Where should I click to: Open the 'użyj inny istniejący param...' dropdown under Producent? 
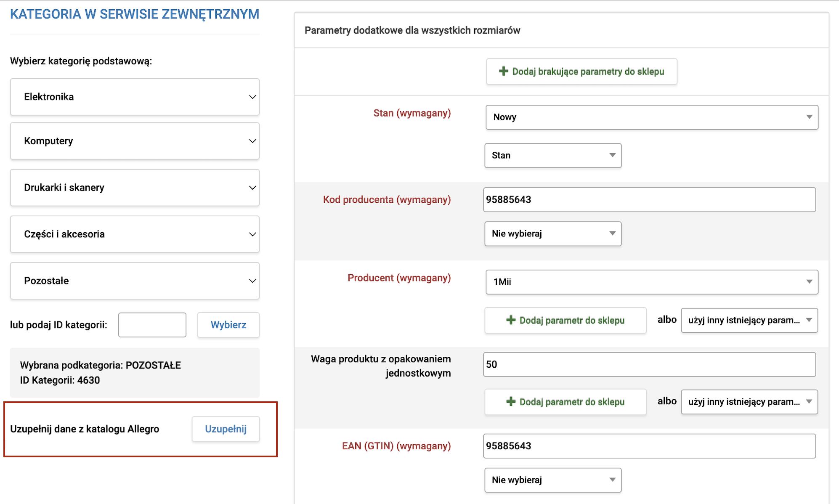[749, 320]
